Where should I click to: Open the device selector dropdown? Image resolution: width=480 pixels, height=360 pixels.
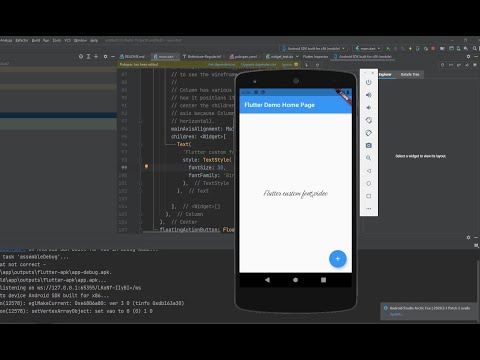coord(313,49)
